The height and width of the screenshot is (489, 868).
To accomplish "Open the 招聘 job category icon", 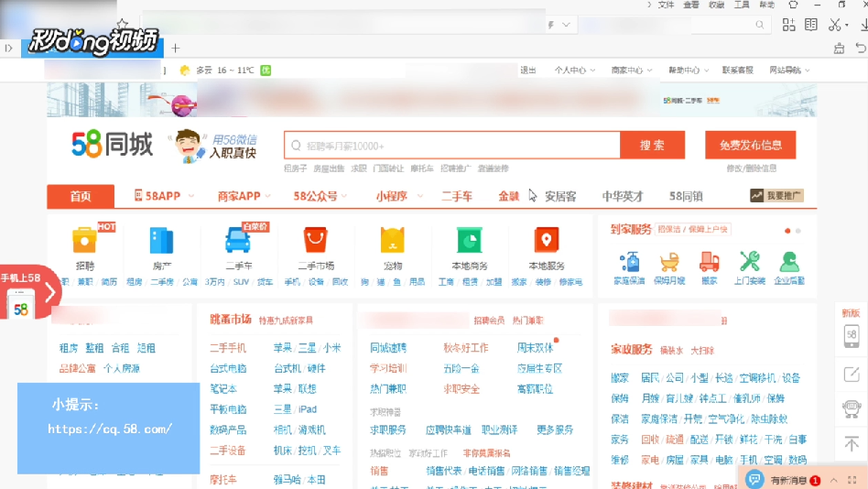I will coord(85,240).
